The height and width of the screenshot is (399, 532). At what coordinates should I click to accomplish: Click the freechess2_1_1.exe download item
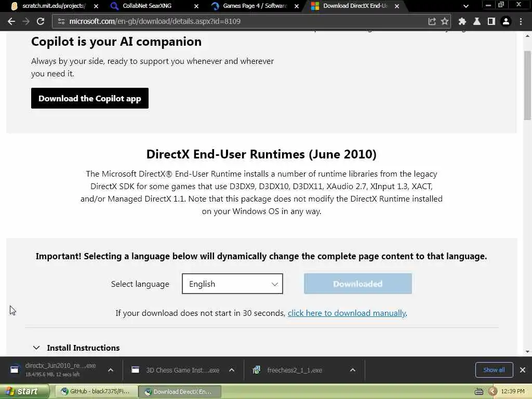coord(288,370)
